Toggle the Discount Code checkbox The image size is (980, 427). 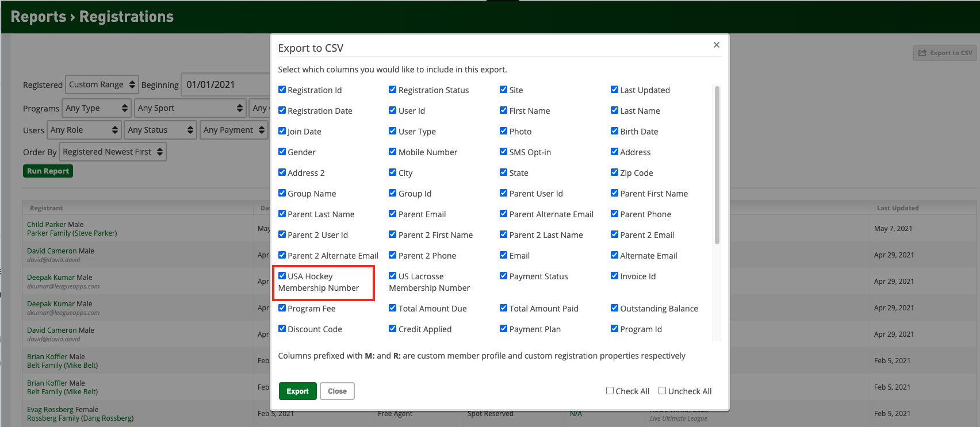pyautogui.click(x=282, y=329)
